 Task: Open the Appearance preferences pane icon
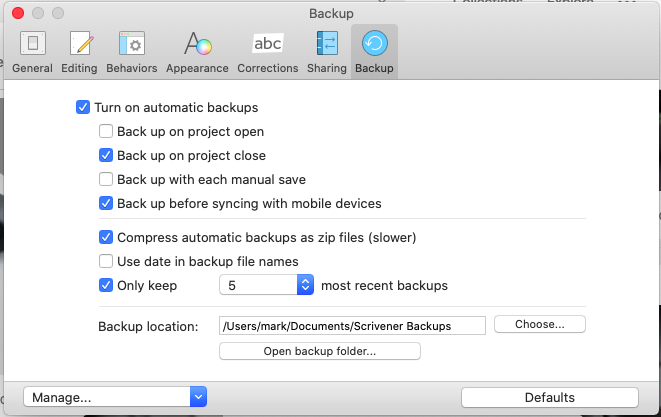coord(198,51)
